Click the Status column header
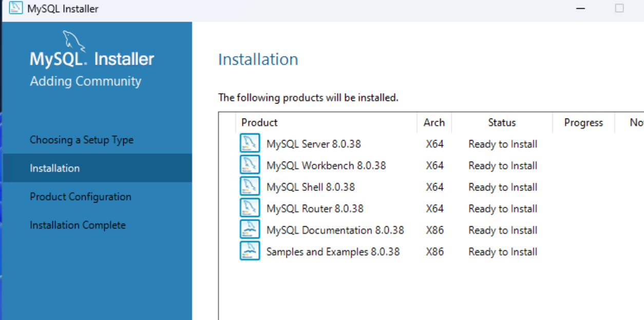Image resolution: width=644 pixels, height=320 pixels. point(501,123)
